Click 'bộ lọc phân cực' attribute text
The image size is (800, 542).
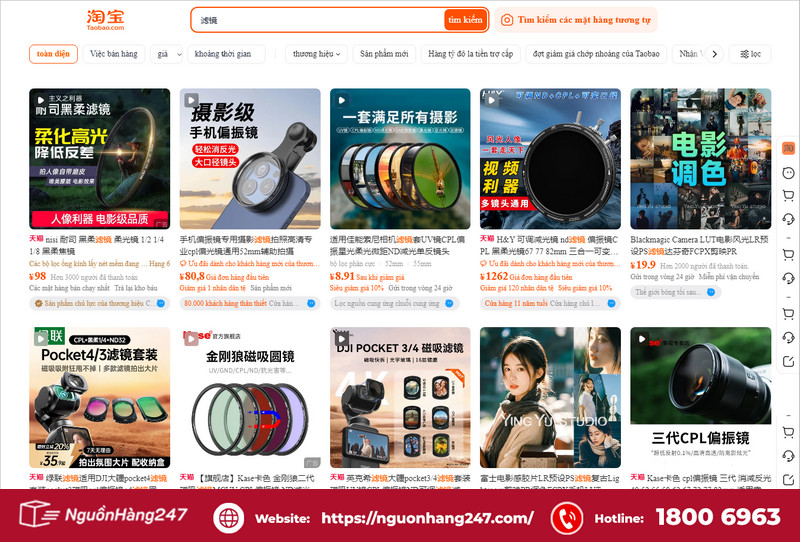pyautogui.click(x=353, y=263)
